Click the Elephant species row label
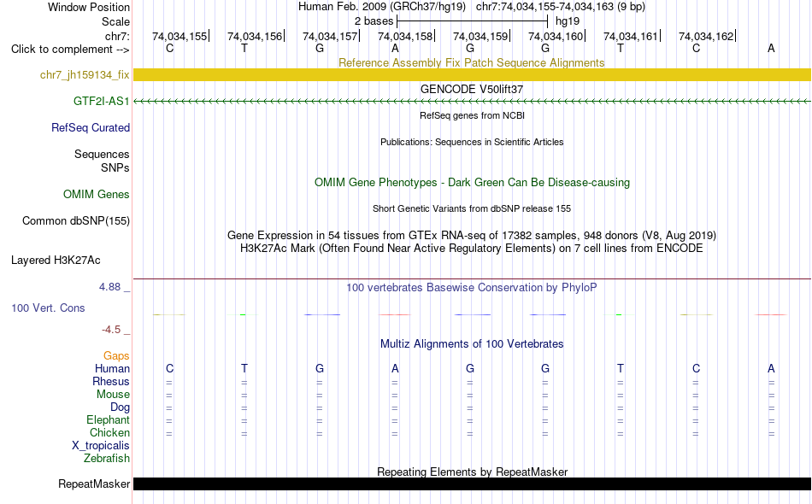812x504 pixels. pyautogui.click(x=108, y=420)
